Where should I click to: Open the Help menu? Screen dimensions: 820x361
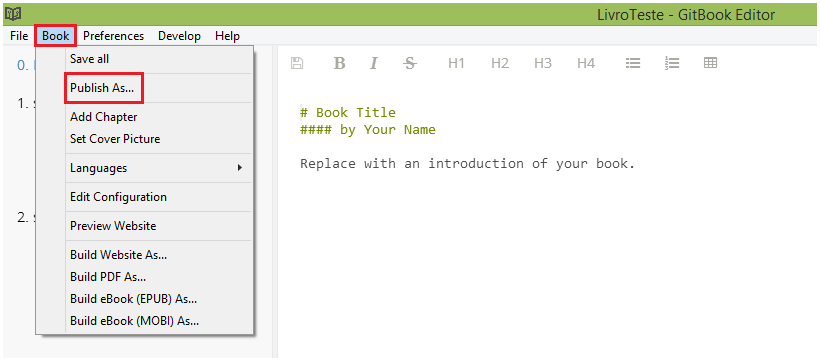point(227,36)
